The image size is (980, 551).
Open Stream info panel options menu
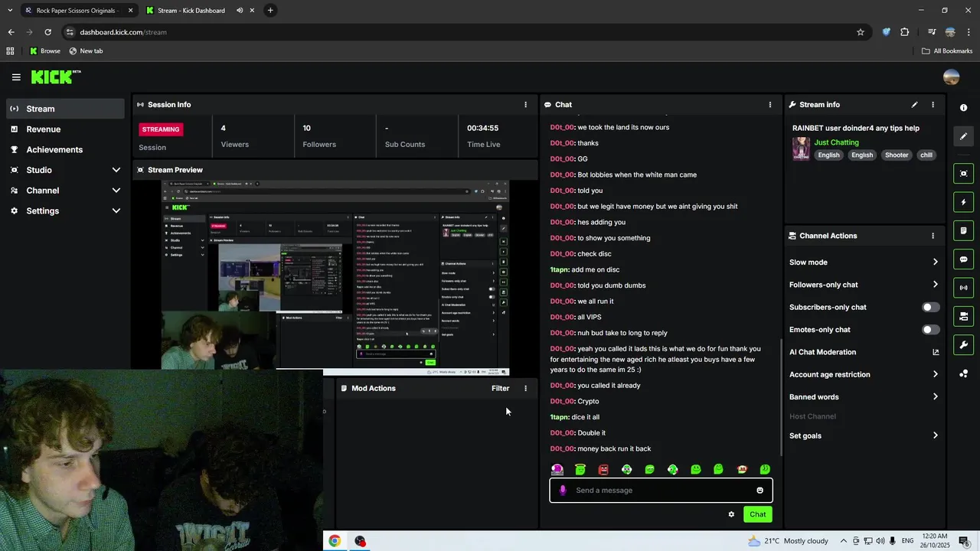point(933,105)
